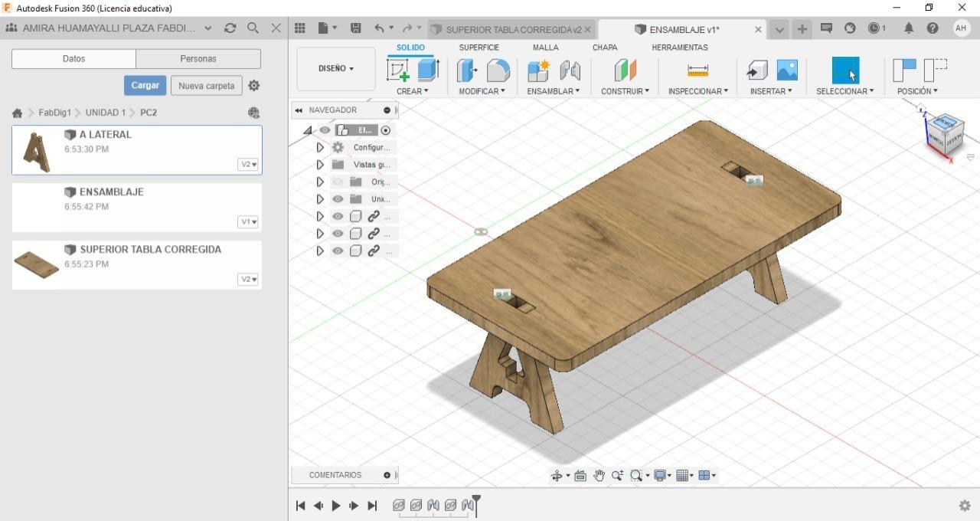Expand the Vistas guardadas tree node

[x=320, y=165]
